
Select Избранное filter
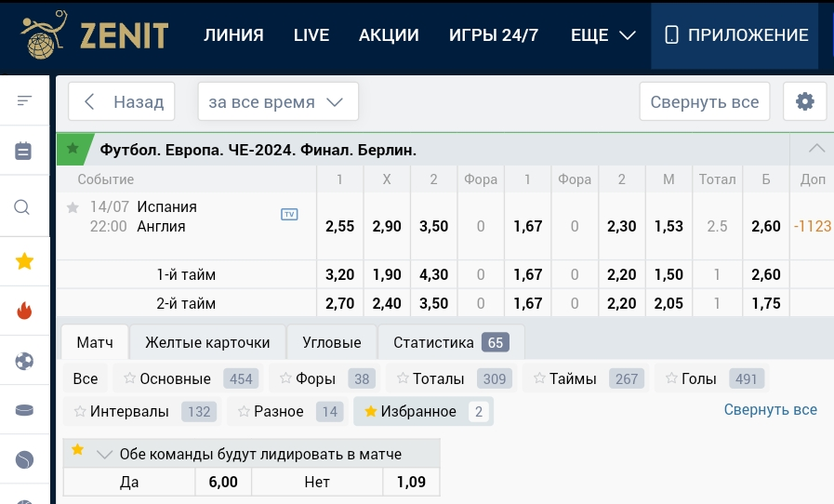[x=423, y=411]
